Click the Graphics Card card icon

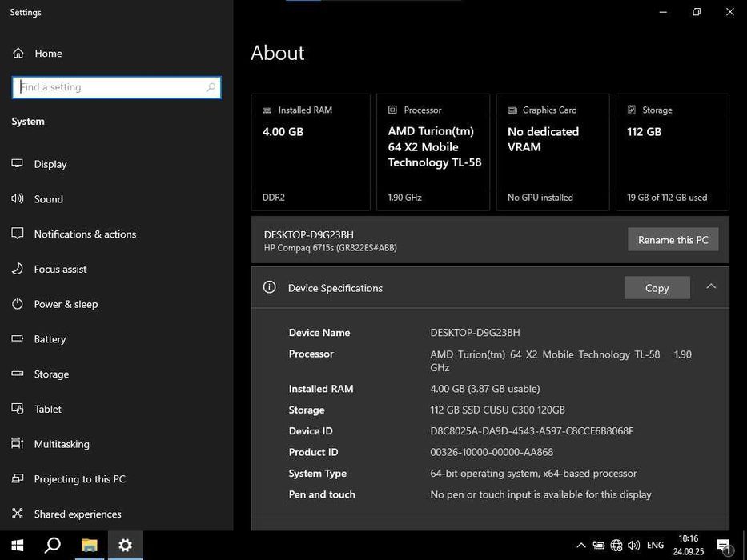[512, 110]
